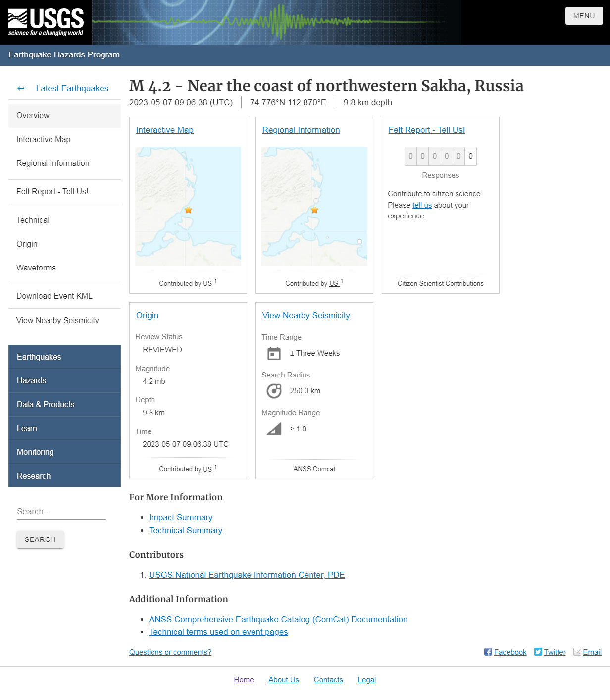Open Learn navigation section

tap(64, 428)
